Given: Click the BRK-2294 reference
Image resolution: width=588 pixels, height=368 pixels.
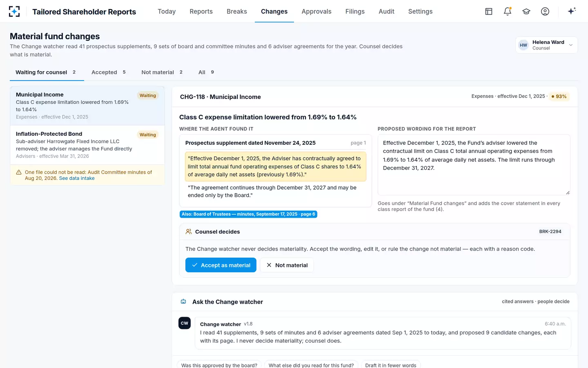Looking at the screenshot, I should point(550,231).
